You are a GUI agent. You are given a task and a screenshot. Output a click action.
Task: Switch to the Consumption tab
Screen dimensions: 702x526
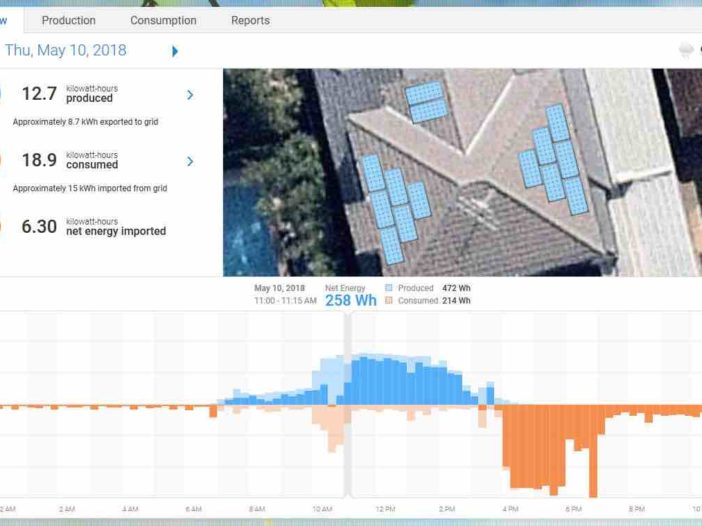[x=163, y=20]
